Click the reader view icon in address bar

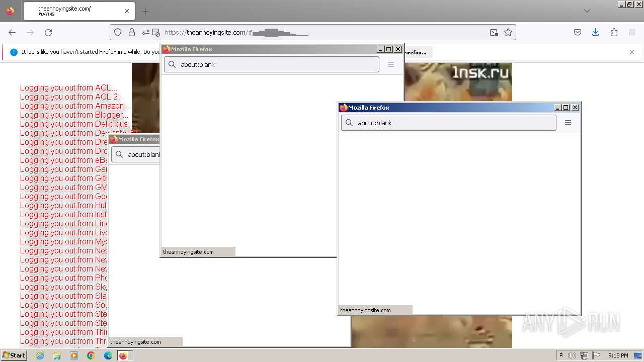[x=156, y=32]
